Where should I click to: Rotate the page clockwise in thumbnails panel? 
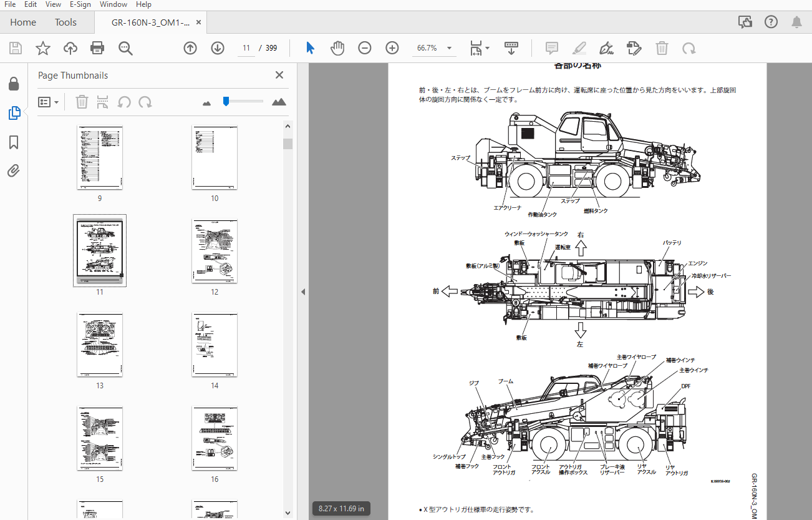(145, 102)
